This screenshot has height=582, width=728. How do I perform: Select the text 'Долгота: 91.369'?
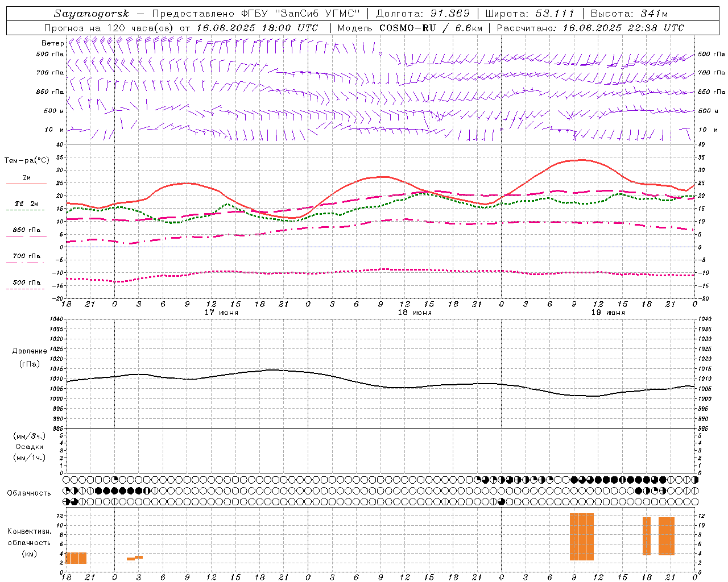[423, 14]
